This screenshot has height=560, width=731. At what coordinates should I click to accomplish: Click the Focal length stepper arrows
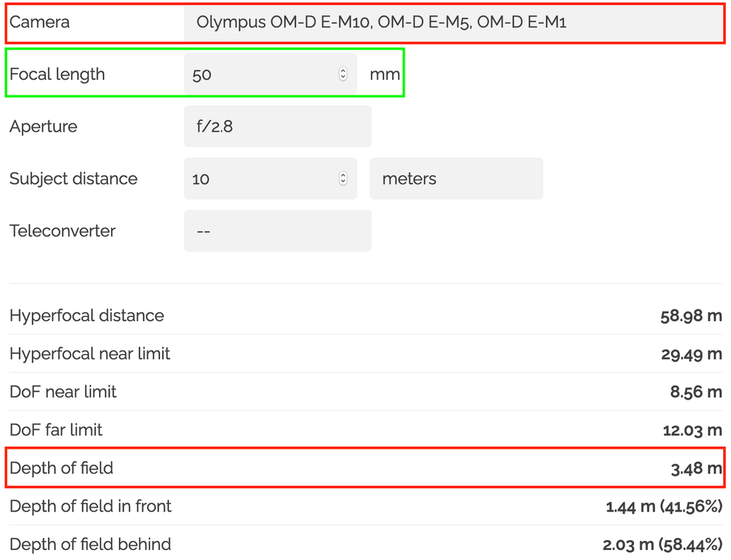[343, 74]
